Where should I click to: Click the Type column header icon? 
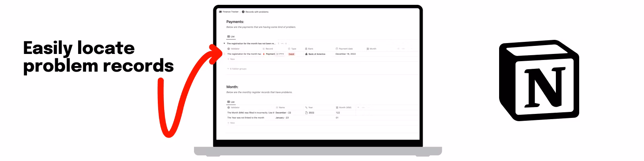[x=289, y=49]
